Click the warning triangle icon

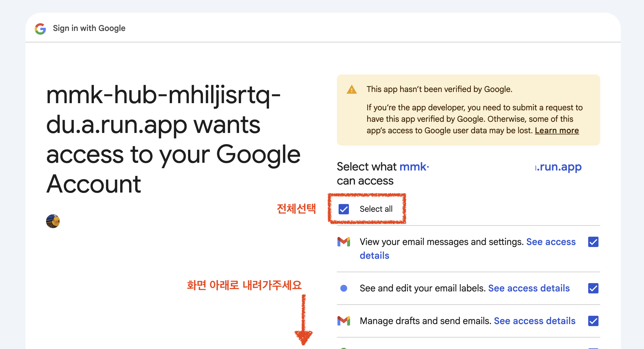tap(351, 89)
